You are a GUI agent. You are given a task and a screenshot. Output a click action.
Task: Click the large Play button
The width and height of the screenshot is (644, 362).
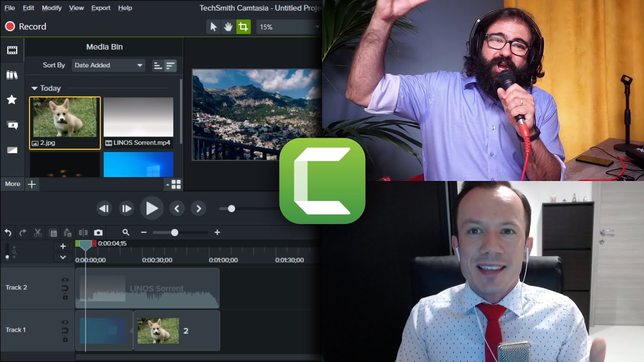151,208
